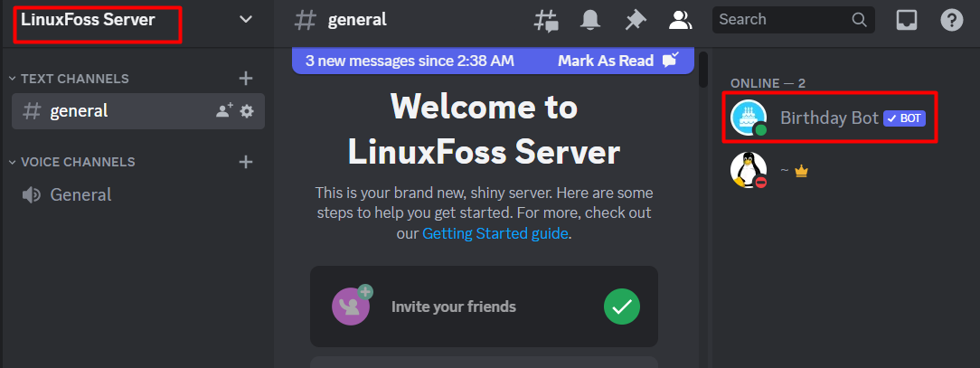
Task: Open the Threads icon in the header
Action: pyautogui.click(x=546, y=20)
